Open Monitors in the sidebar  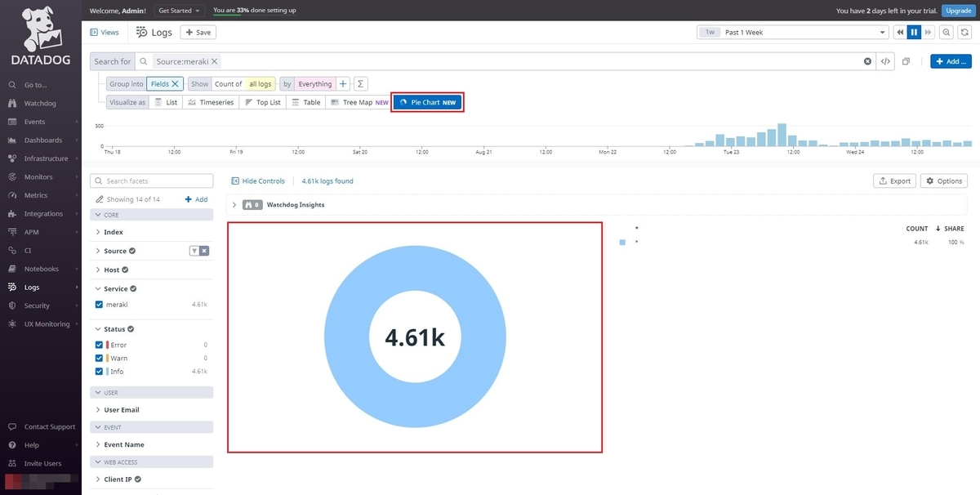pos(38,177)
